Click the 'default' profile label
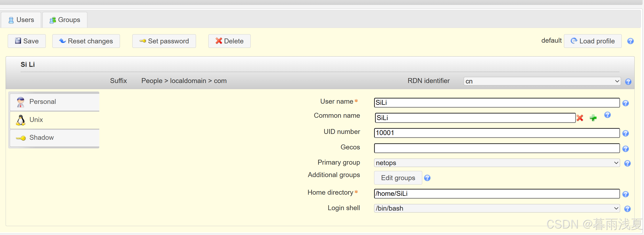Screen dimensions: 644x235 click(551, 41)
